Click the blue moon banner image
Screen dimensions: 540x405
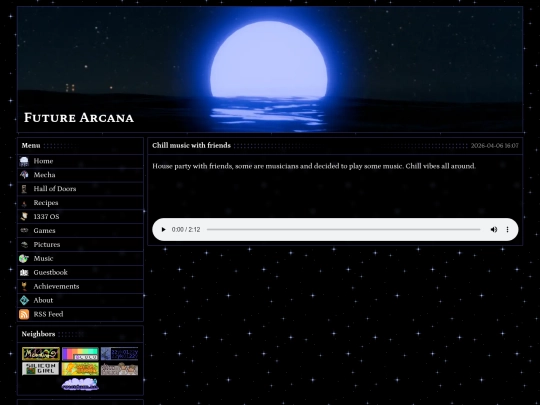pos(270,69)
